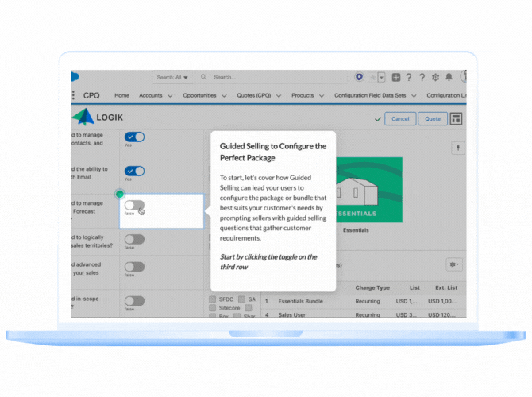The height and width of the screenshot is (397, 532).
Task: Expand the Configuration Field Data Sets chevron
Action: (x=414, y=96)
